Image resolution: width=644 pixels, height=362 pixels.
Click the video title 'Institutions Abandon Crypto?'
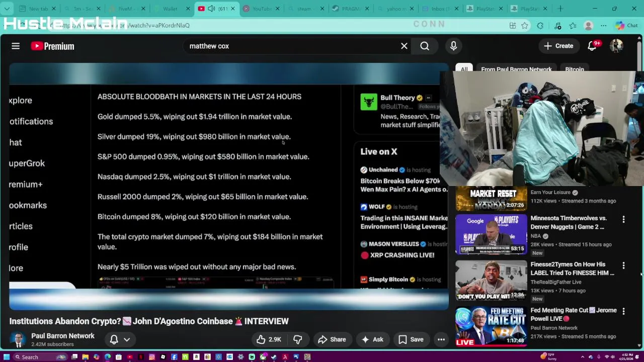(149, 321)
